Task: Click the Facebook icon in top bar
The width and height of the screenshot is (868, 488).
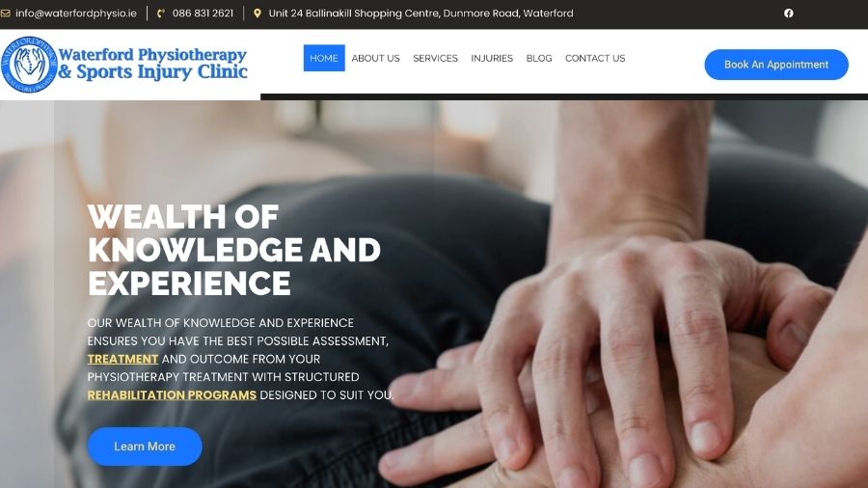Action: pos(788,13)
